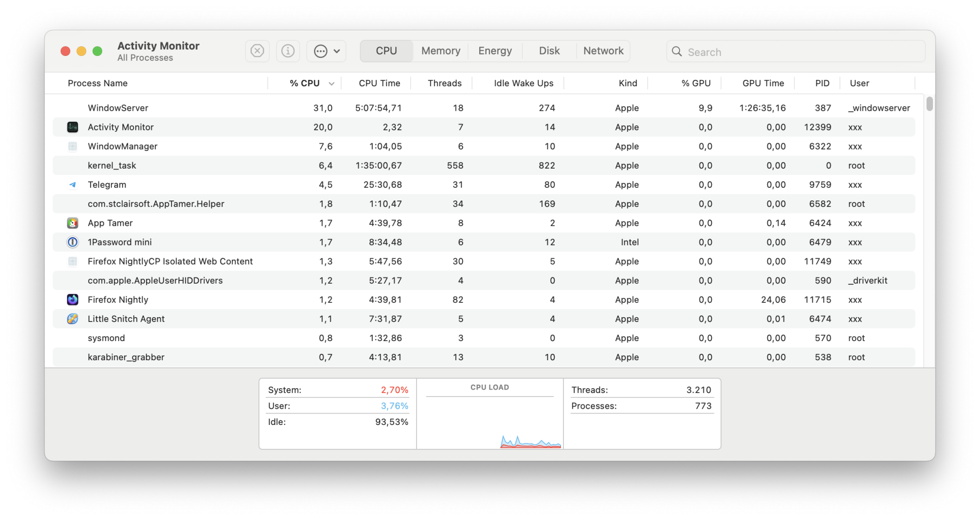Click the 1Password mini icon

point(73,242)
